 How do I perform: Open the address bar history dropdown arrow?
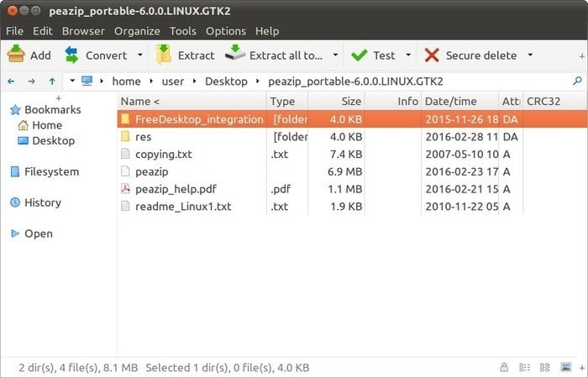72,81
